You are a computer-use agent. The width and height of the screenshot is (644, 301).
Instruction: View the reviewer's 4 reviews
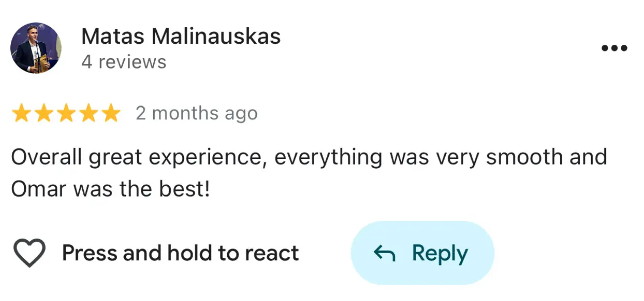(124, 62)
